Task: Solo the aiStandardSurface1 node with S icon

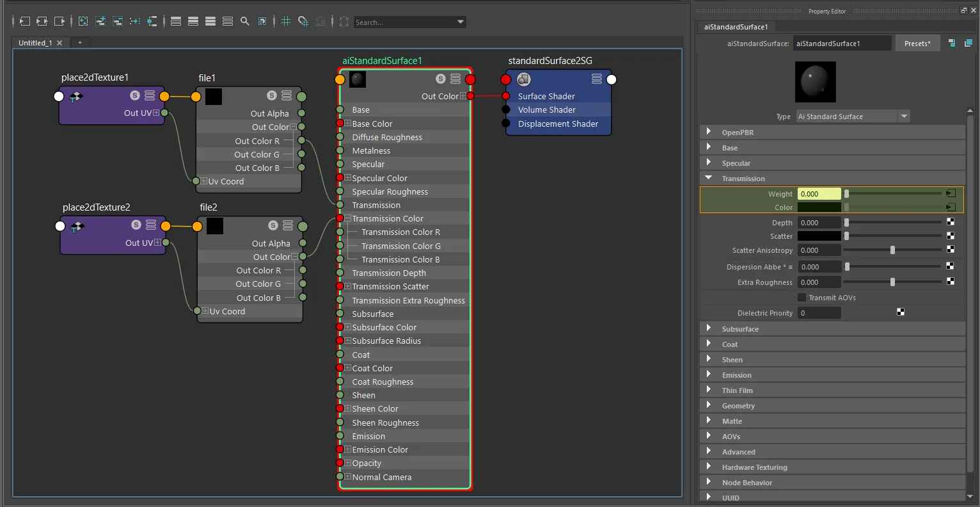Action: tap(441, 79)
